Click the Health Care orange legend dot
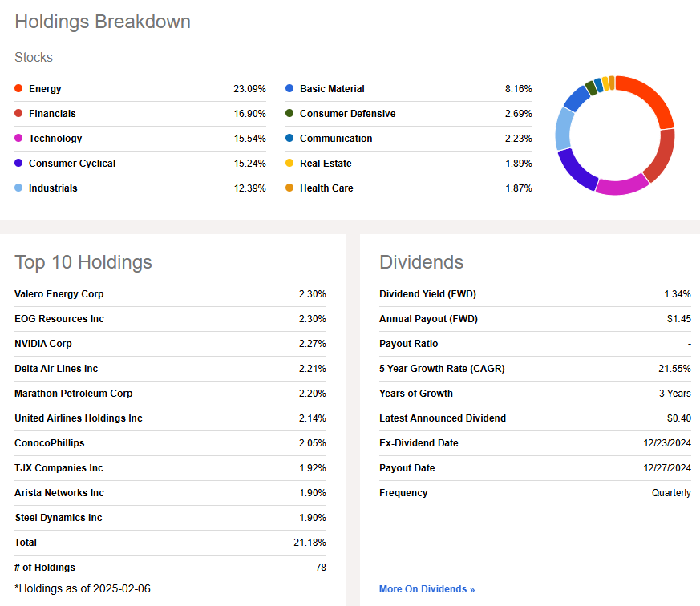700x606 pixels. tap(289, 188)
